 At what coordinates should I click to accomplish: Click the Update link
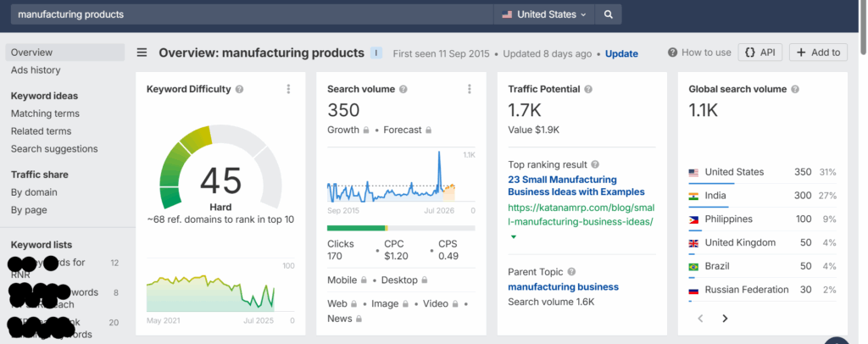pyautogui.click(x=621, y=53)
